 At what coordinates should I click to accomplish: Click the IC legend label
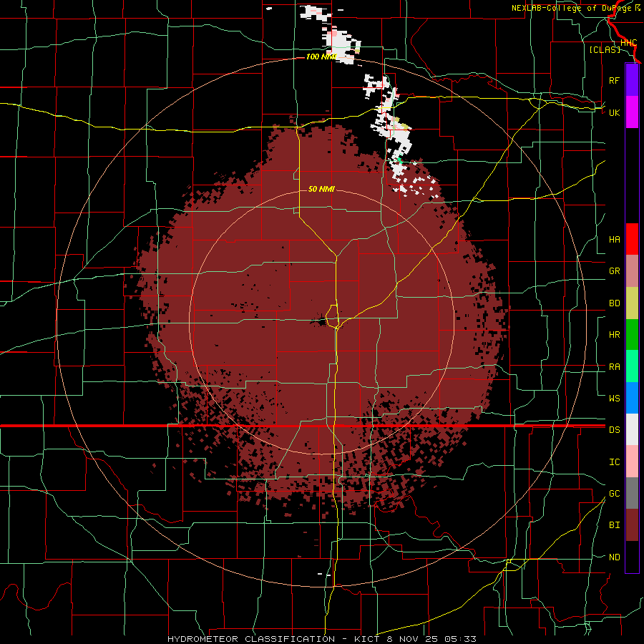pyautogui.click(x=614, y=462)
